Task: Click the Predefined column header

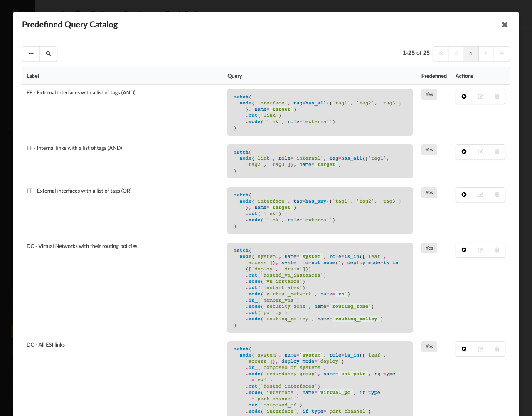Action: point(434,76)
